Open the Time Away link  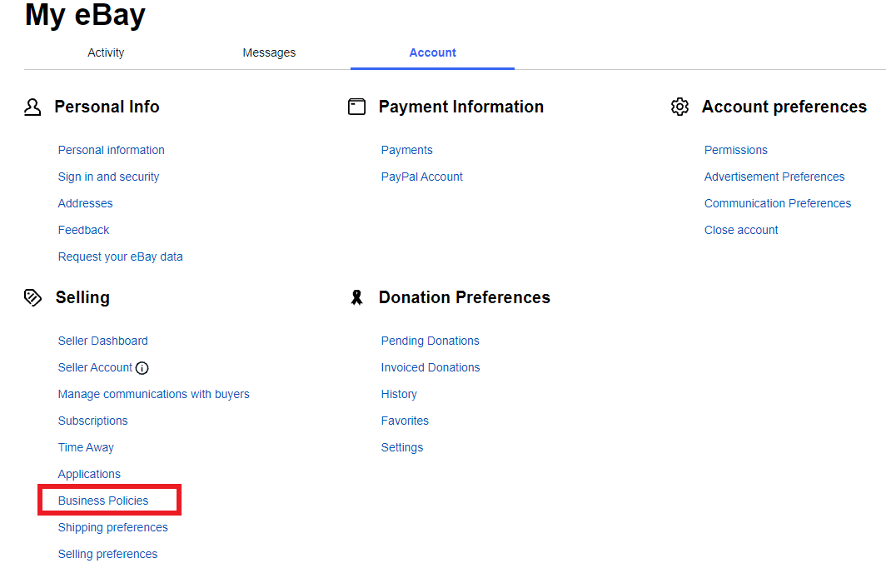(x=86, y=447)
